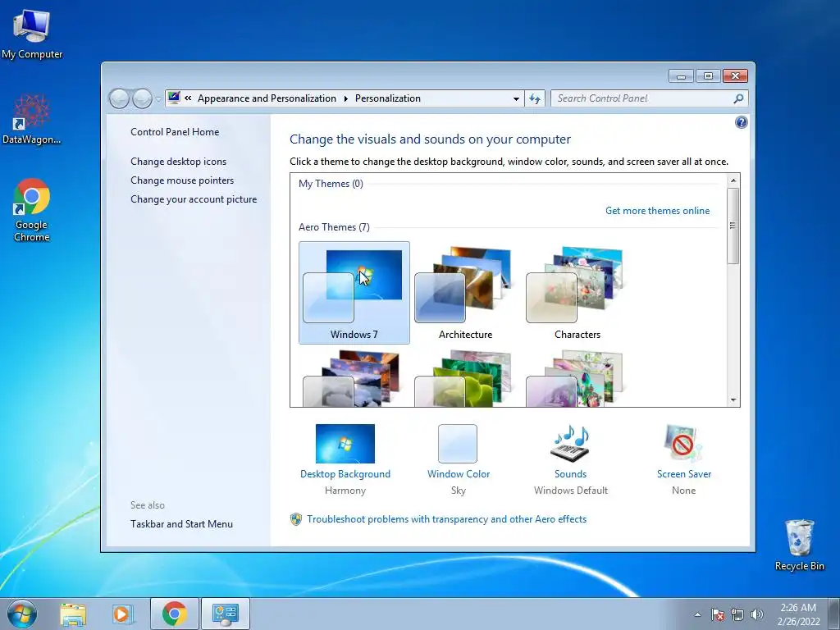Click the Back navigation button
840x630 pixels.
coord(119,98)
